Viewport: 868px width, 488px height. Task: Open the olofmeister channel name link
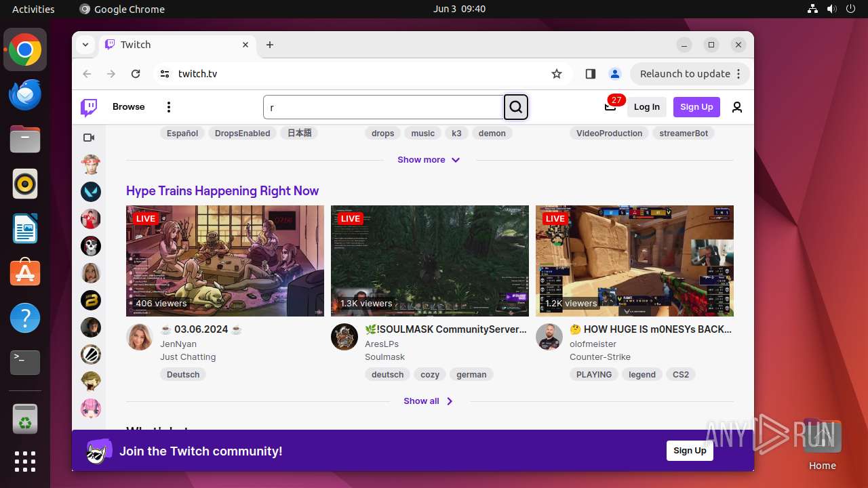[593, 344]
